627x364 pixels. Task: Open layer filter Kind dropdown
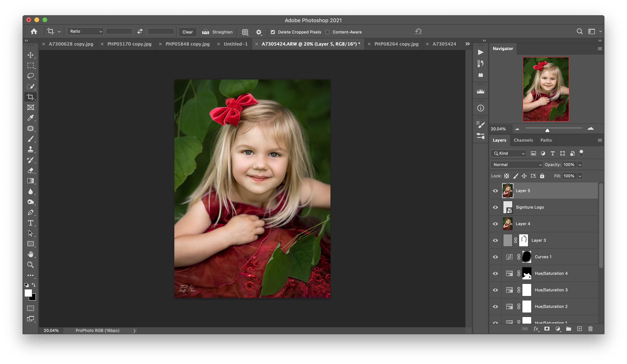[509, 153]
